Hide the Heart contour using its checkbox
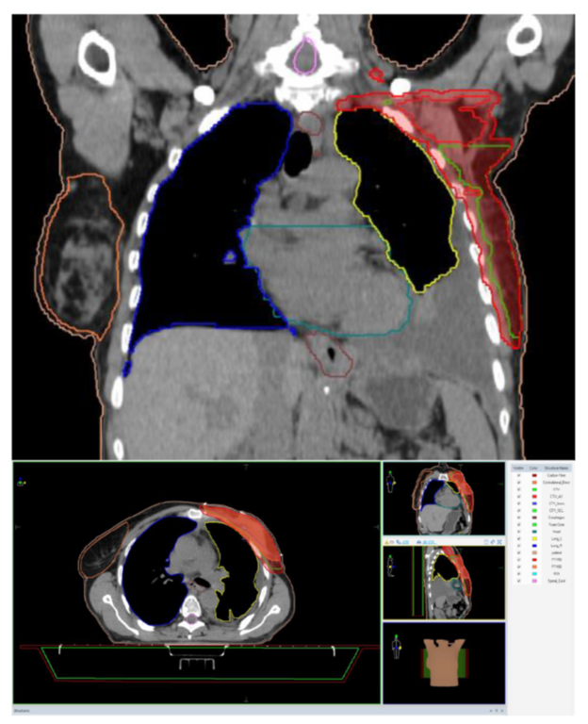Image resolution: width=588 pixels, height=724 pixels. [519, 532]
